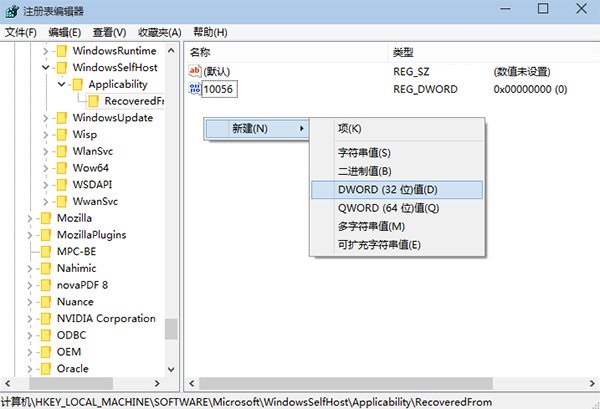Click the MozillaPlugins folder icon
Viewport: 600px width, 409px height.
[46, 235]
